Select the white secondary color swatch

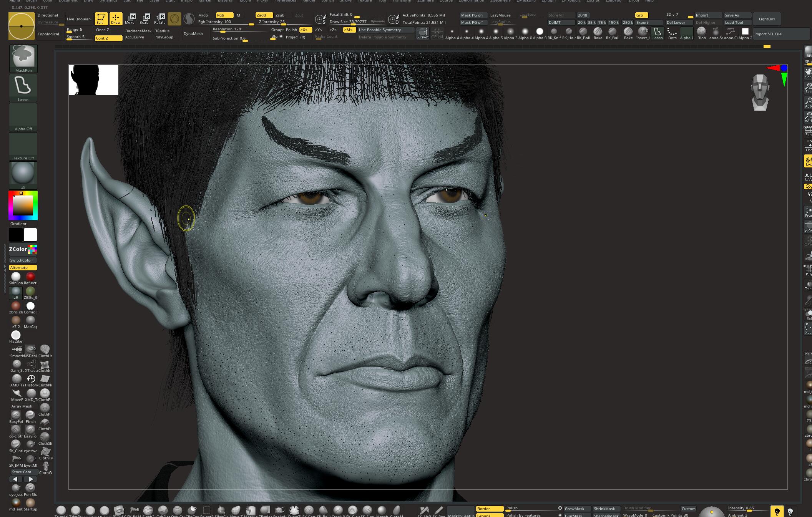30,234
